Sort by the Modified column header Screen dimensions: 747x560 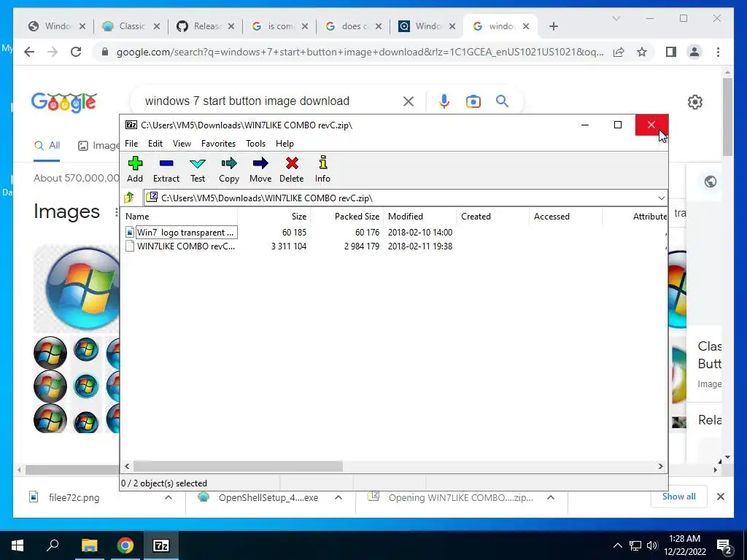click(x=419, y=216)
